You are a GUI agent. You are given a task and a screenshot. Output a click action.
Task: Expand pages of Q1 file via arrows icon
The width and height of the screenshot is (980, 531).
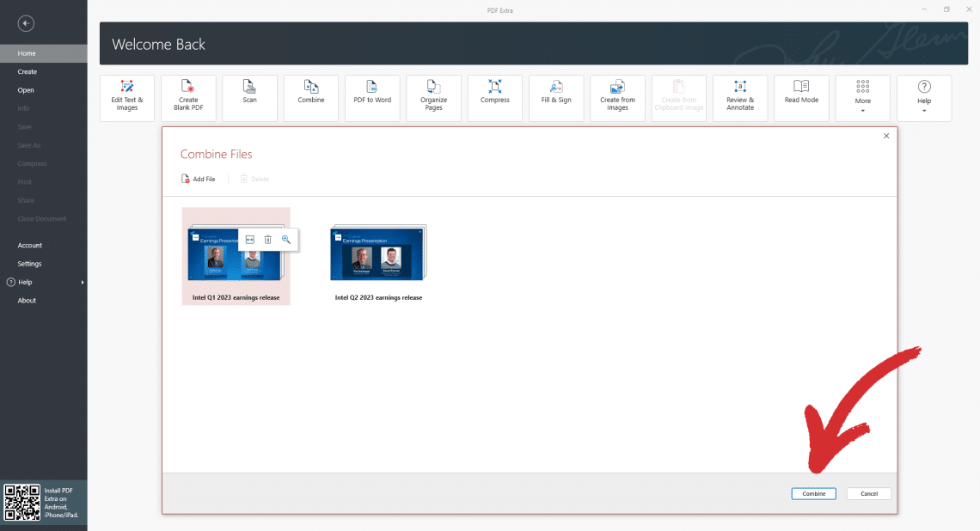pos(249,239)
